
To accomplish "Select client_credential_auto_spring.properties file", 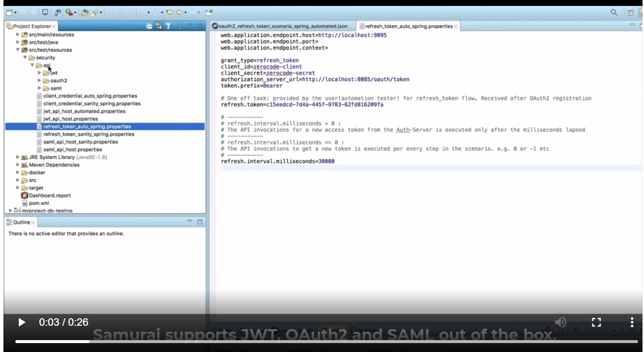I will tap(87, 96).
